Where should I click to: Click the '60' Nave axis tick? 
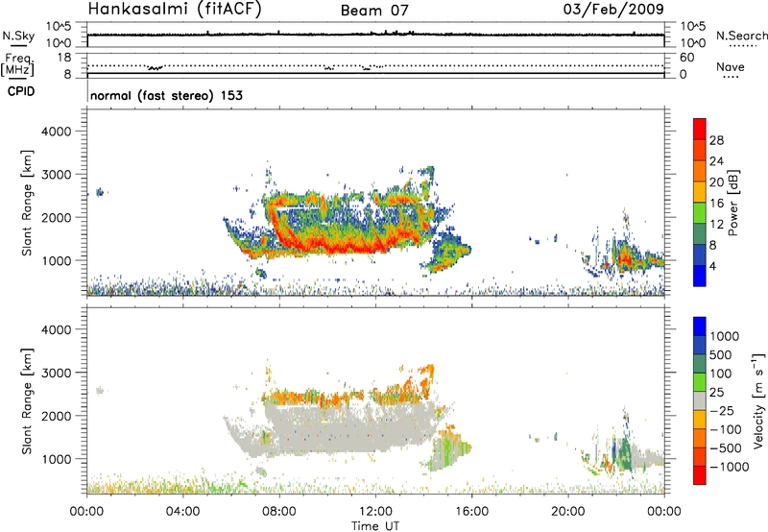[x=686, y=58]
